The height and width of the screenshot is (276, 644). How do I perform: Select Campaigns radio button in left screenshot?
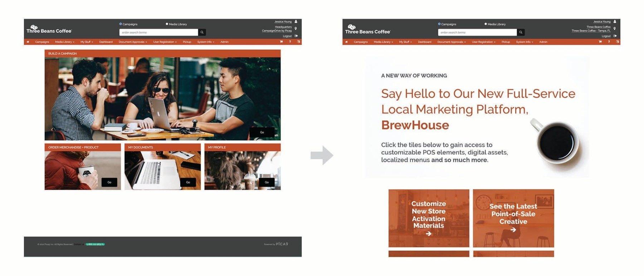(121, 24)
